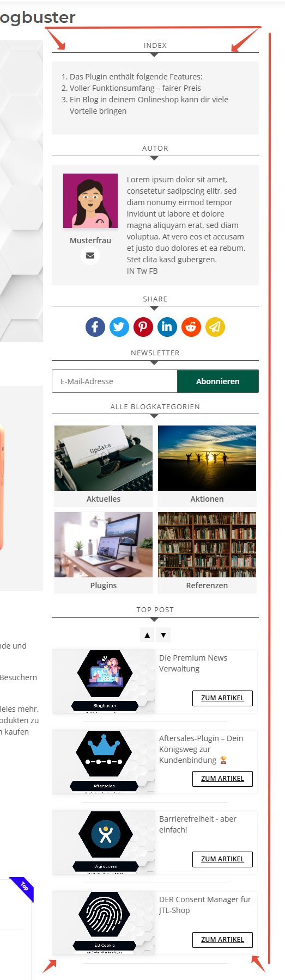Click the Abonnieren button
Viewport: 285px width, 980px height.
coord(218,381)
